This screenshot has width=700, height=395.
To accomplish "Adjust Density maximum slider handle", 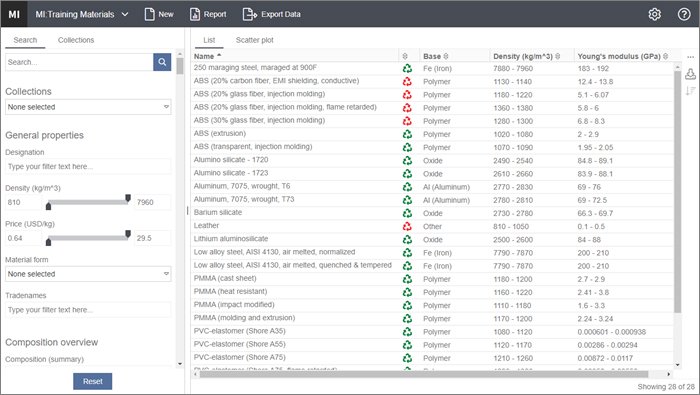I will (x=128, y=198).
